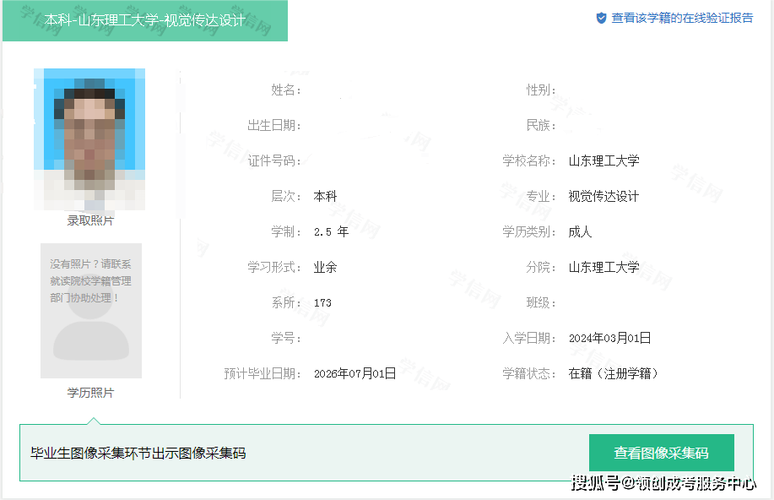The width and height of the screenshot is (774, 500).
Task: Click the 层次 value 本科
Action: 325,196
